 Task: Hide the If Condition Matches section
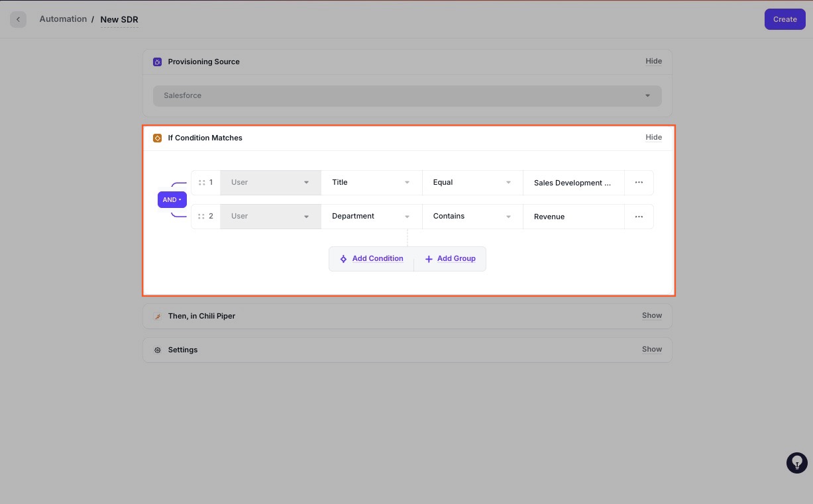653,138
